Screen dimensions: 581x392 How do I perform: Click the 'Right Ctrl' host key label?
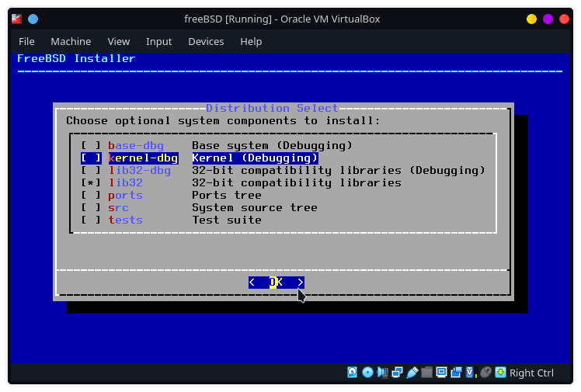[x=531, y=373]
